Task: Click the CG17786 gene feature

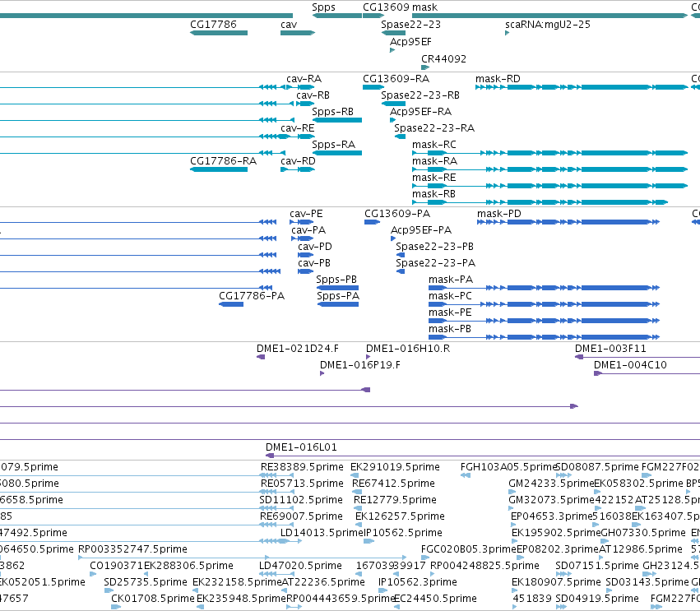Action: pos(219,33)
